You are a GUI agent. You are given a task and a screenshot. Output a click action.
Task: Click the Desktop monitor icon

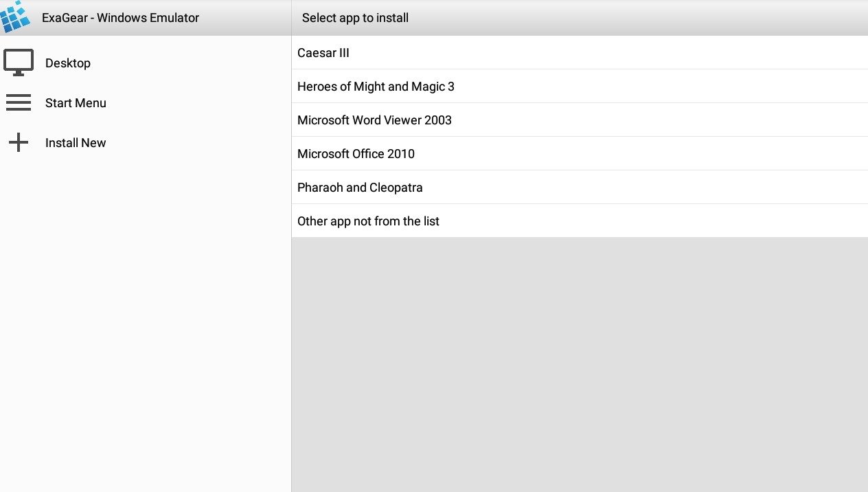(x=19, y=63)
